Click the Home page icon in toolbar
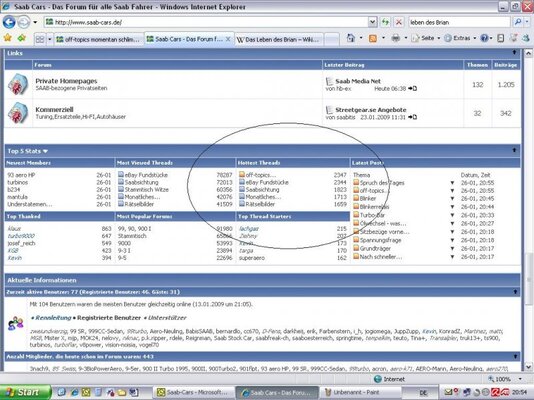The height and width of the screenshot is (400, 534). (351, 38)
